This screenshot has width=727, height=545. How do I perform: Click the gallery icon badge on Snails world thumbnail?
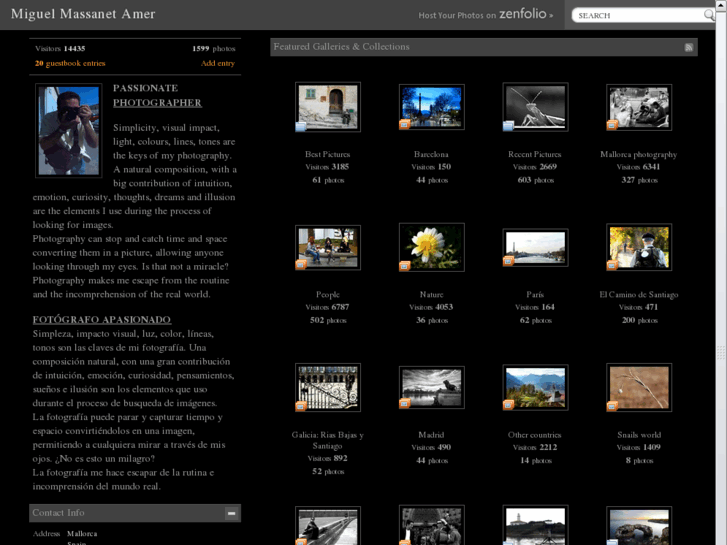coord(612,406)
